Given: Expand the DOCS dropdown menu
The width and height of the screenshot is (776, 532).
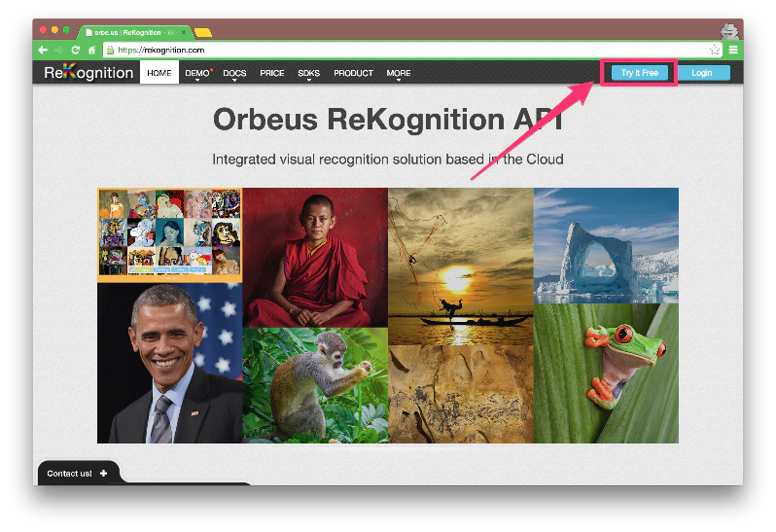Looking at the screenshot, I should (x=234, y=73).
